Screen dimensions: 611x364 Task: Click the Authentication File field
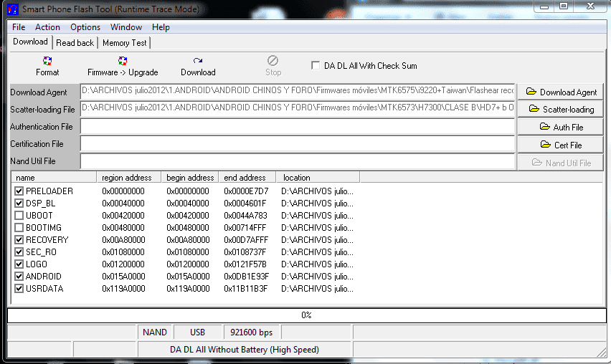click(x=298, y=126)
